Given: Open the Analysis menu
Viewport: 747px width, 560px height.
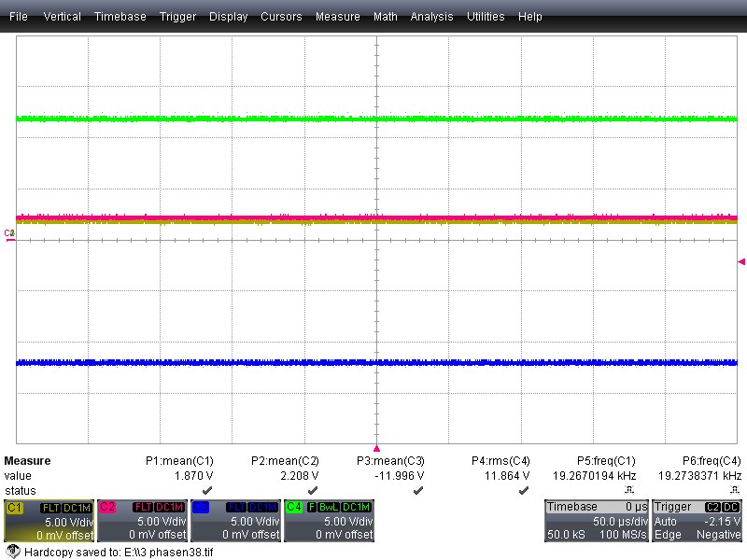Looking at the screenshot, I should pos(431,16).
